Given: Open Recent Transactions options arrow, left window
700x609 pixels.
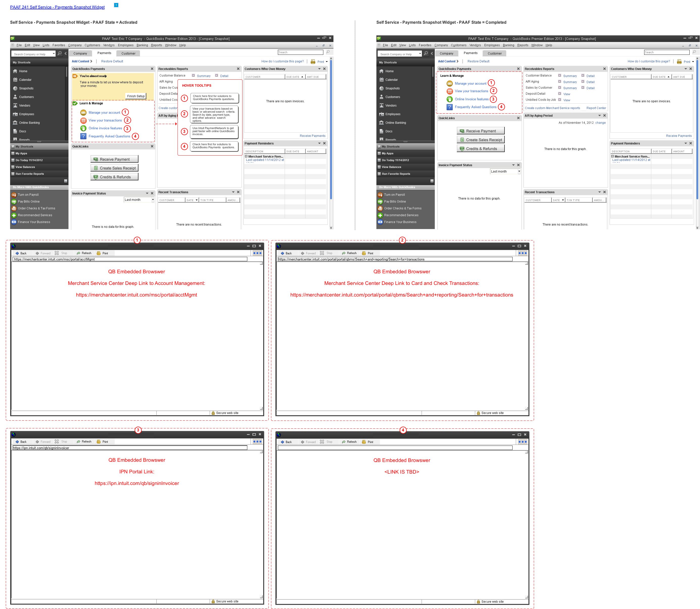Looking at the screenshot, I should click(x=233, y=192).
